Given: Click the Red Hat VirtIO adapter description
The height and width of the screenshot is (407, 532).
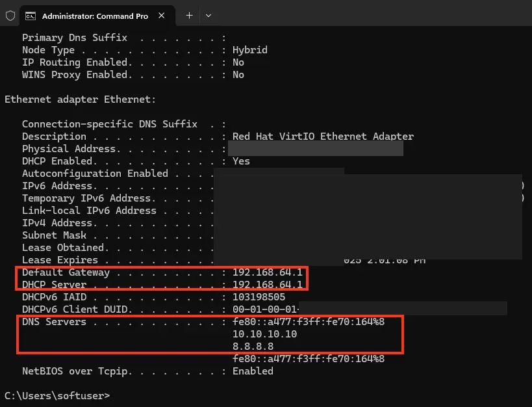Looking at the screenshot, I should (323, 137).
